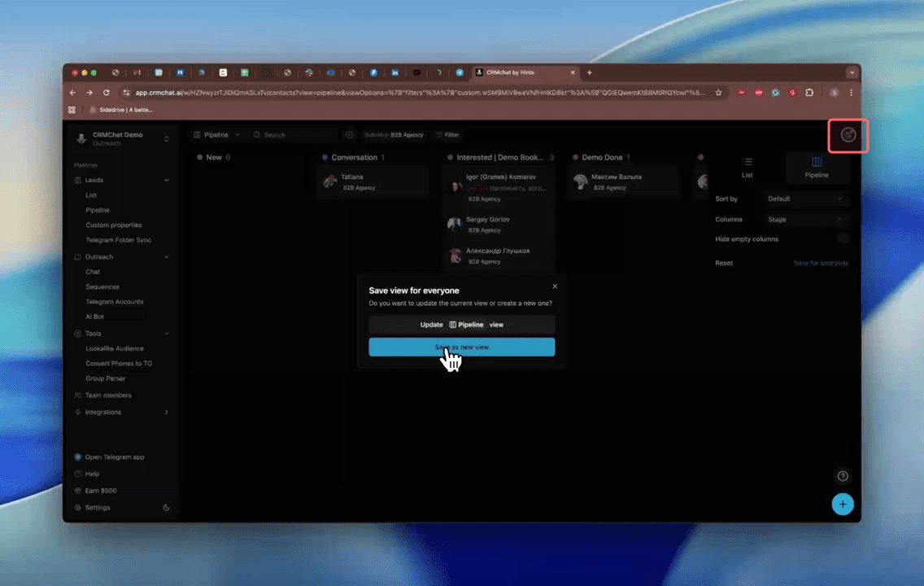The width and height of the screenshot is (924, 586).
Task: Click the Conversation column header
Action: click(354, 157)
